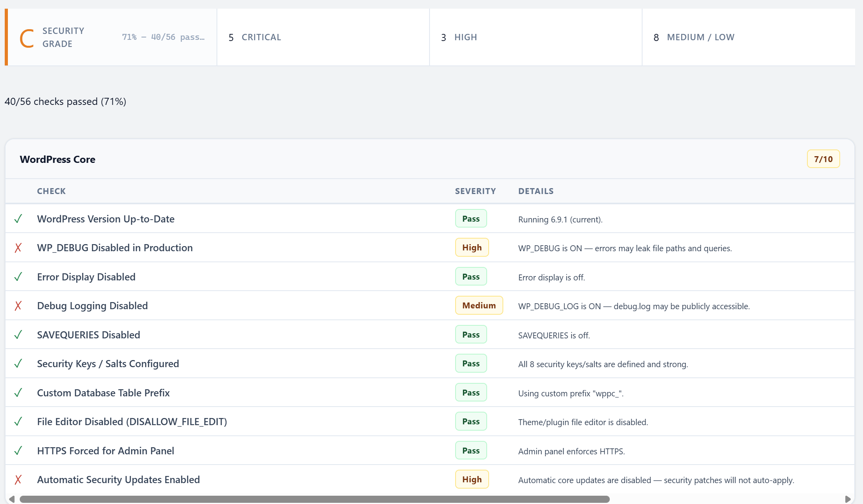The image size is (863, 504).
Task: Toggle the Medium badge on Debug Logging Disabled row
Action: (479, 305)
